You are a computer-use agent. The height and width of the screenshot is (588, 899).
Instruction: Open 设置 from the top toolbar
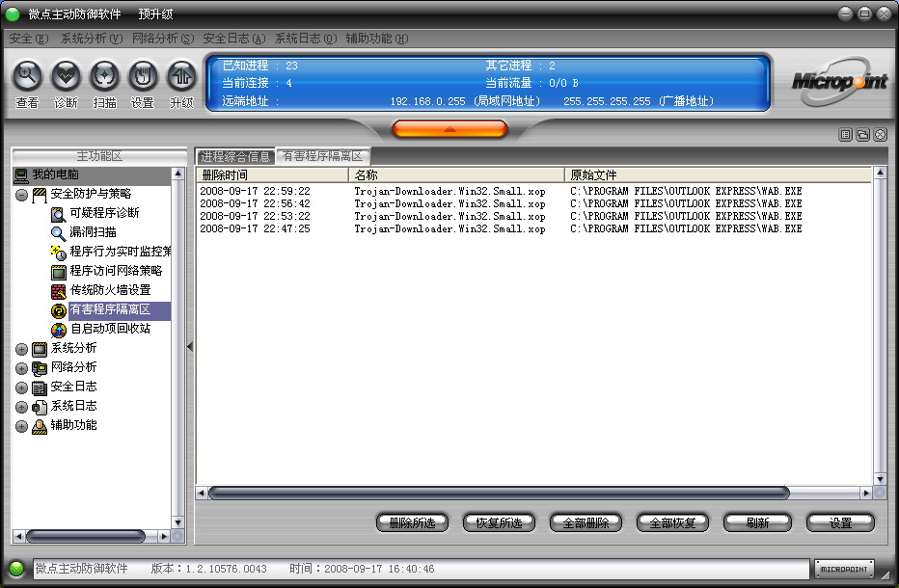(143, 75)
